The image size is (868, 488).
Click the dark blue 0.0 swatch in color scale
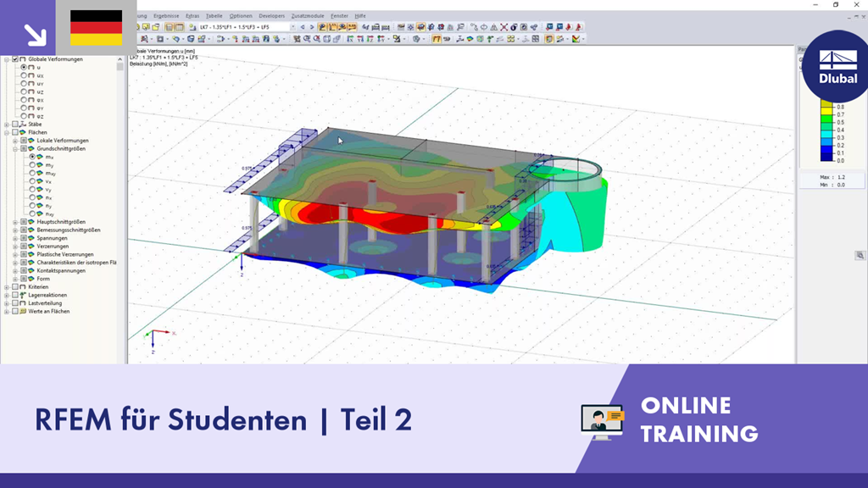[x=826, y=157]
